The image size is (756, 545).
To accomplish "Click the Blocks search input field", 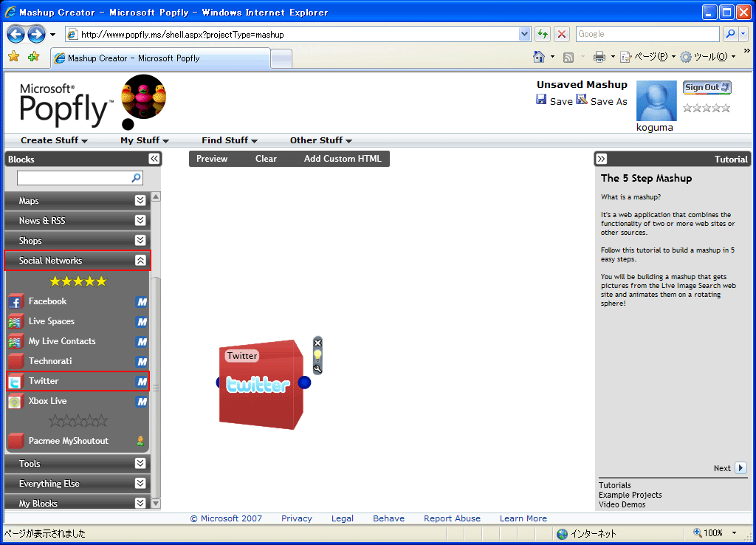I will (x=74, y=178).
